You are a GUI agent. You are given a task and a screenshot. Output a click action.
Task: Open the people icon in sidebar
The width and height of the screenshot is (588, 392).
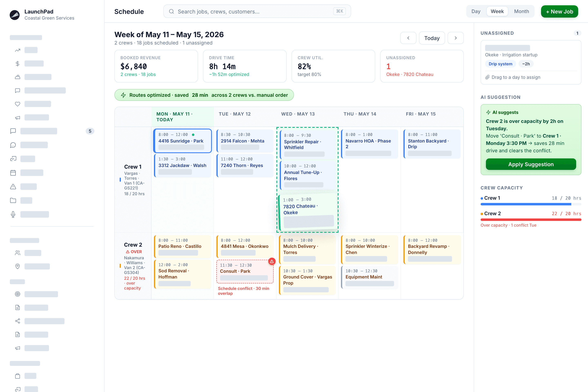pyautogui.click(x=18, y=253)
